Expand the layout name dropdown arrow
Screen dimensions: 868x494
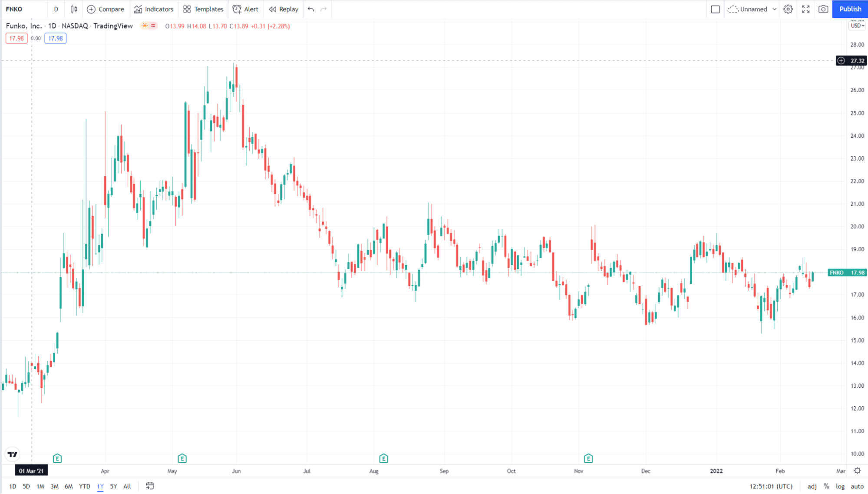pyautogui.click(x=775, y=9)
